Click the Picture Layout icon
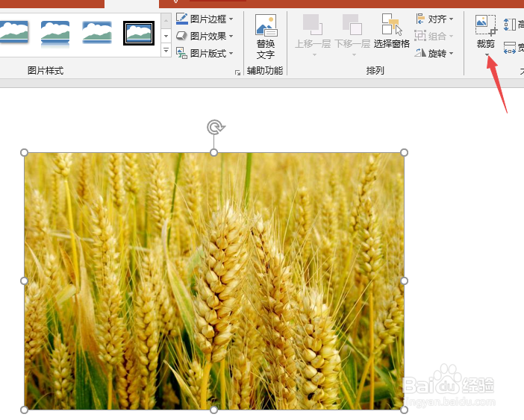This screenshot has height=420, width=524. (181, 53)
